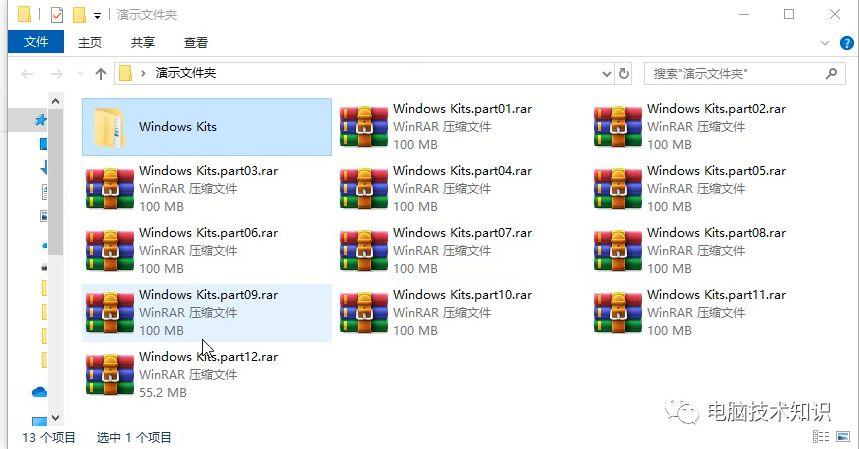Select Windows Kits.part10.rar WinRAR icon
The image size is (859, 449).
[x=364, y=313]
